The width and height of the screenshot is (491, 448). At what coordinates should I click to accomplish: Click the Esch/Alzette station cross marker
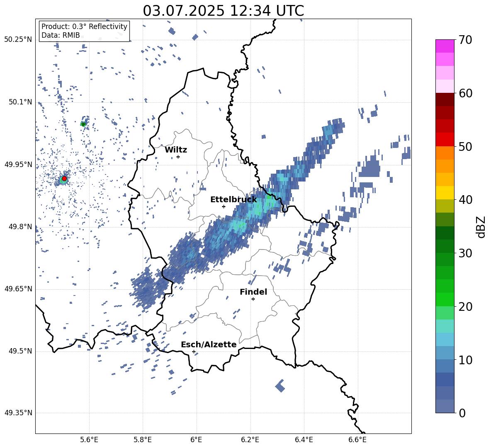[x=194, y=351]
